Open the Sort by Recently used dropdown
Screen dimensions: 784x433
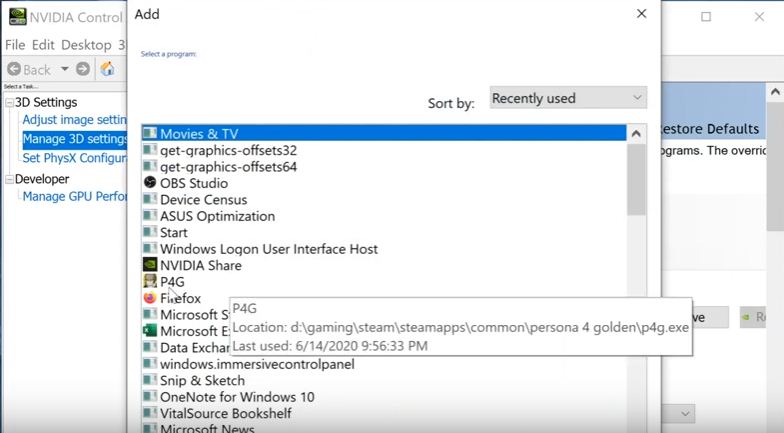coord(568,98)
